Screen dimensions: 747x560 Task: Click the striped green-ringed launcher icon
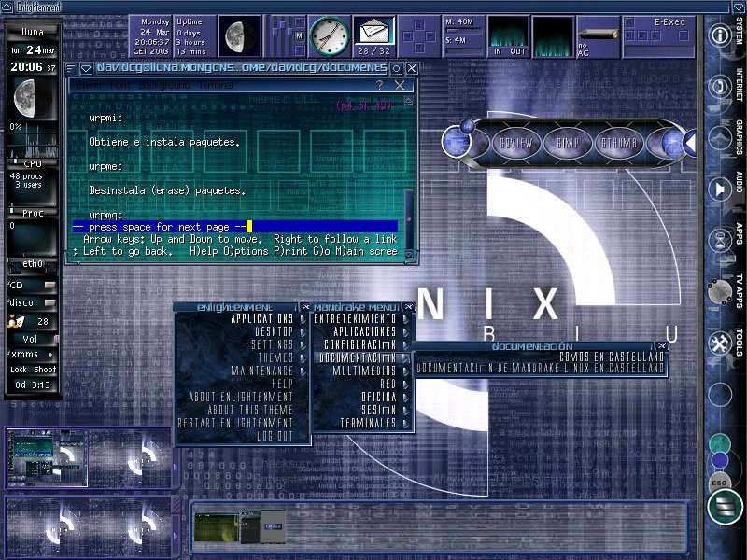click(725, 507)
